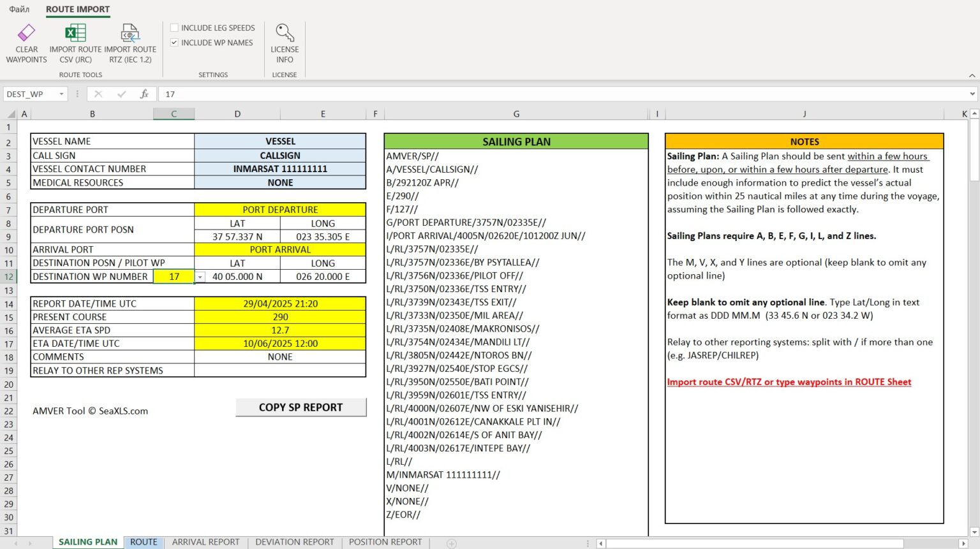Screen dimensions: 980x549
Task: Open the POSITION REPORT sheet tab
Action: [x=385, y=541]
